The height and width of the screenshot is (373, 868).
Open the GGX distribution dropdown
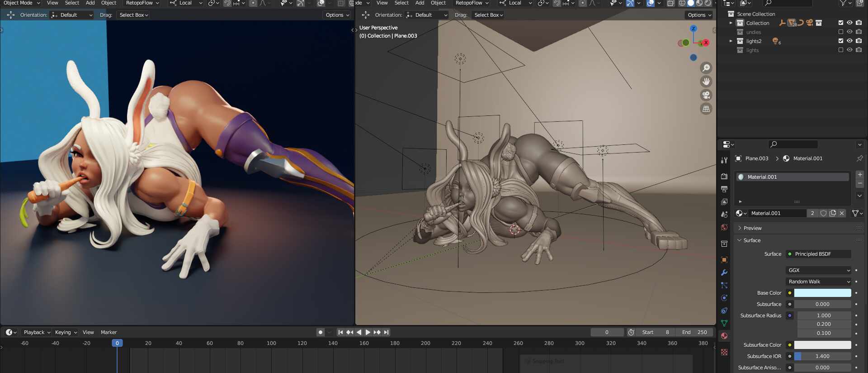(819, 270)
